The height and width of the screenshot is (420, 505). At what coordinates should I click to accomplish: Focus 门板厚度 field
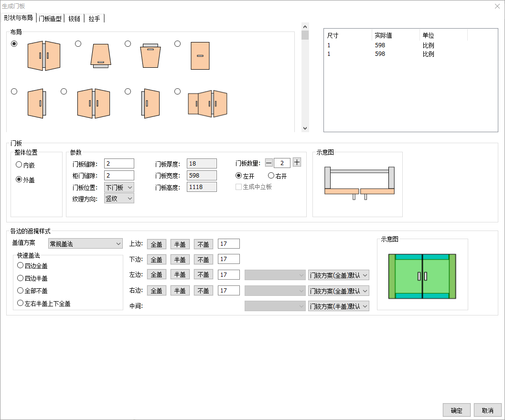coord(202,164)
